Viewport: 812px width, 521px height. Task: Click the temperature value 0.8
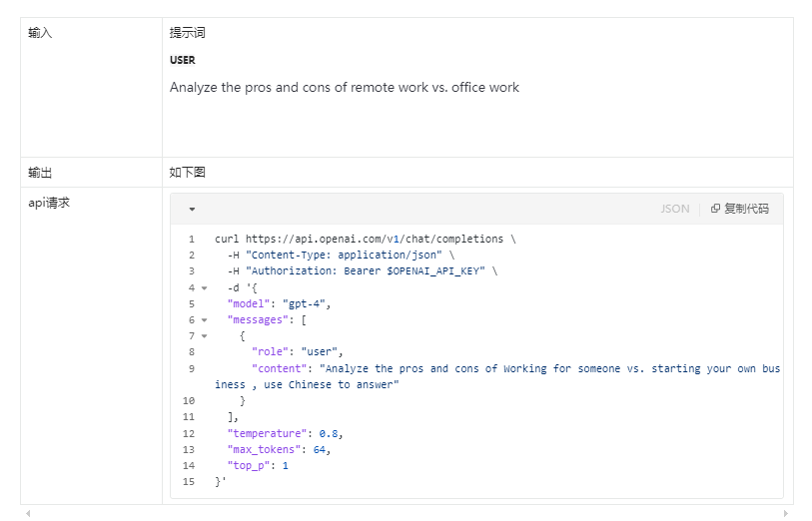point(329,433)
